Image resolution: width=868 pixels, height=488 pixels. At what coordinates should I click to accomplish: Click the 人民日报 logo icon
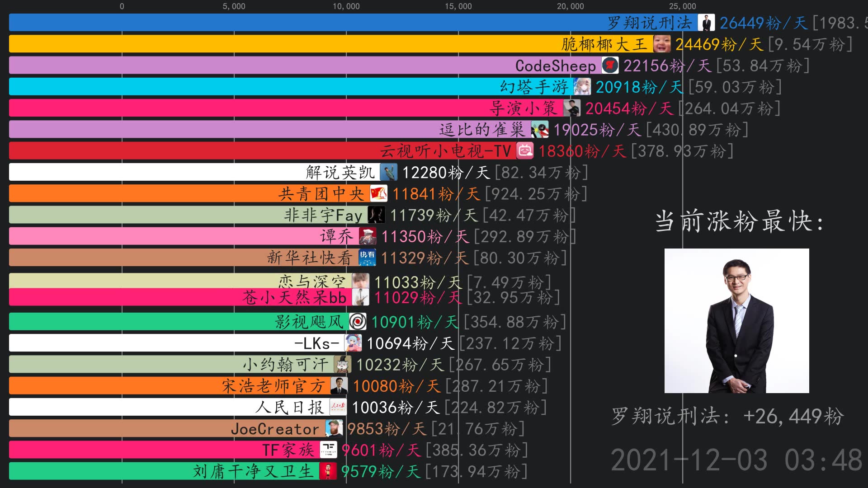[x=338, y=407]
